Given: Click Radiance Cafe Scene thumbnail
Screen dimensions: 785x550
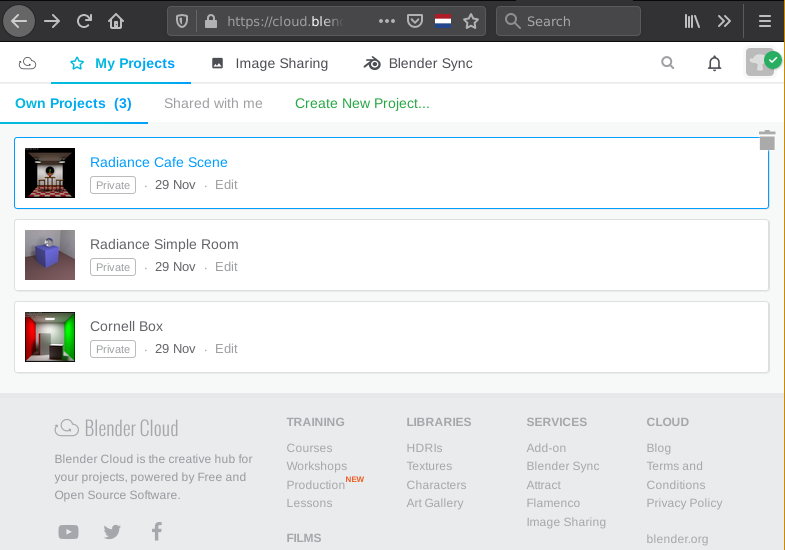Looking at the screenshot, I should 50,173.
